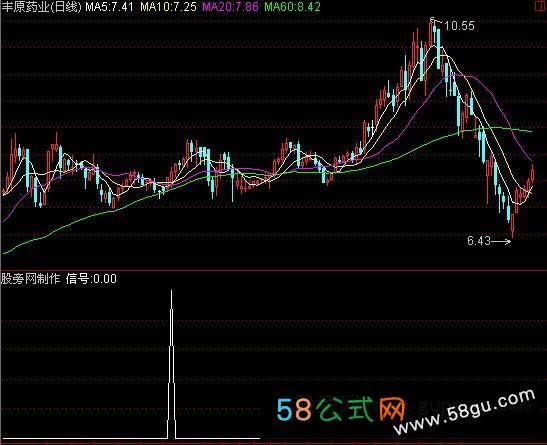Click the green MA60:8.42 label
The image size is (547, 445).
[292, 7]
